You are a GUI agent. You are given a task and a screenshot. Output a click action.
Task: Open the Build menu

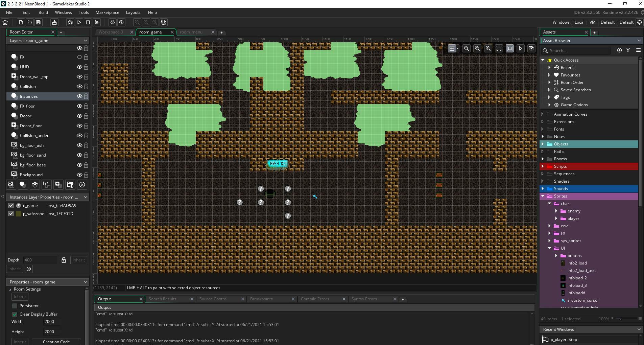click(43, 13)
